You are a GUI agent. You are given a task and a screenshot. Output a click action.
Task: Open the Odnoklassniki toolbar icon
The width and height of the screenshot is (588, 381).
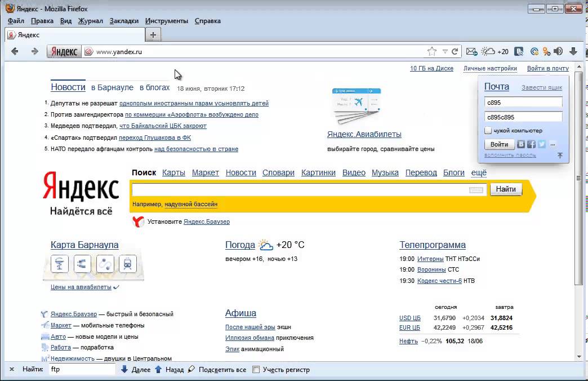[x=547, y=51]
